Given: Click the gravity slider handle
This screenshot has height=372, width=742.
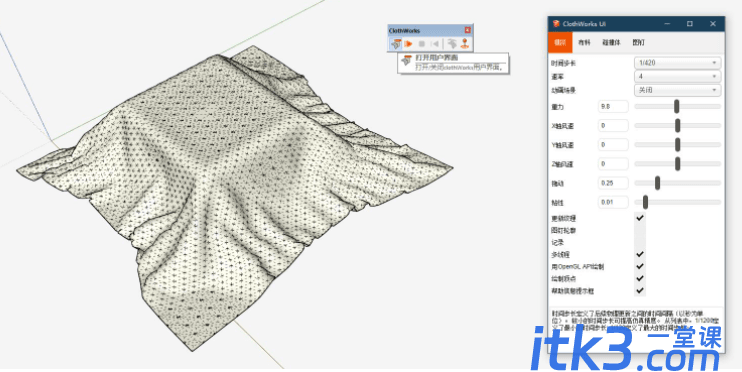Looking at the screenshot, I should 677,106.
